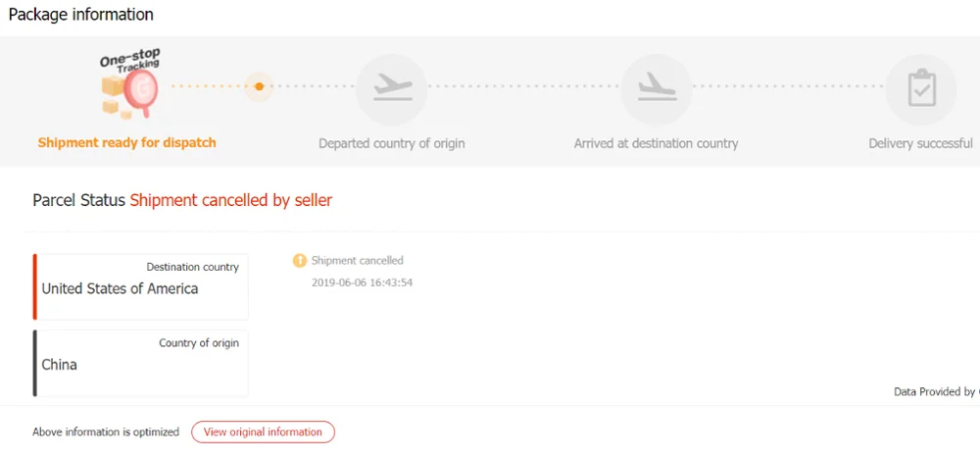Click the yellow shipment cancelled warning icon
Viewport: 980px width, 458px height.
coord(300,261)
